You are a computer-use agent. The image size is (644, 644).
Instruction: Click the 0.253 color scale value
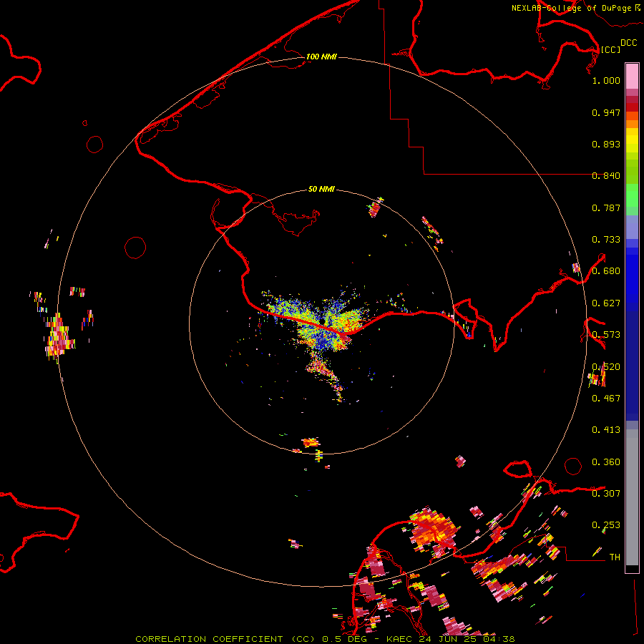[x=606, y=525]
